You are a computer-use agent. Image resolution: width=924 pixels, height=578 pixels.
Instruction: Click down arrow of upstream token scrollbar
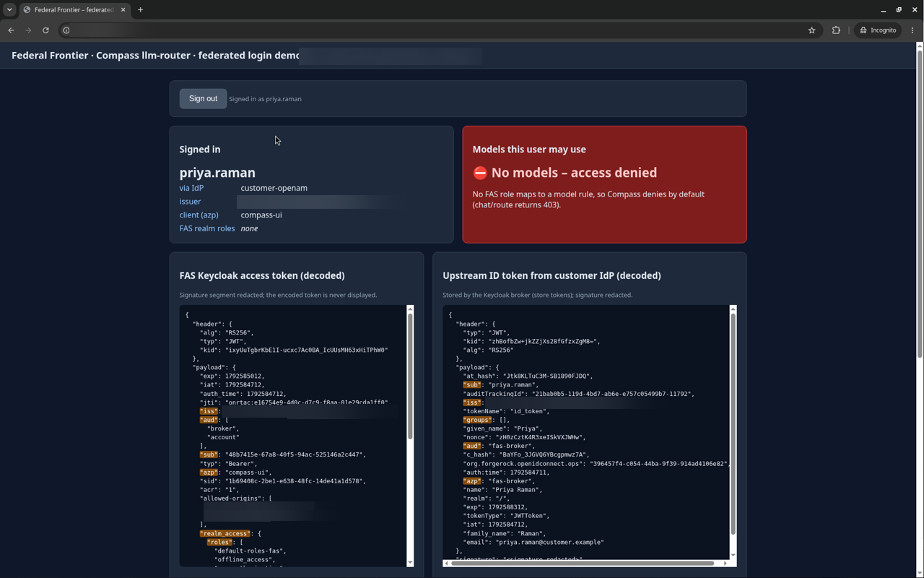pos(733,555)
